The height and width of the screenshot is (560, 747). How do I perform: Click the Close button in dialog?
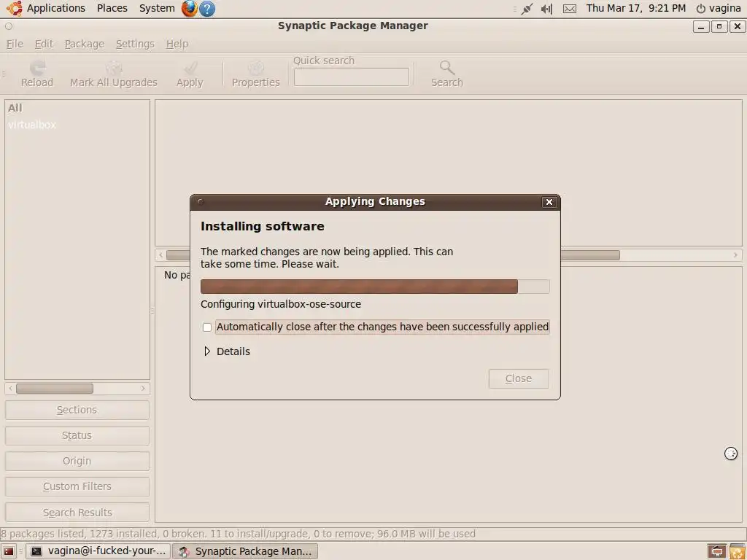point(519,378)
